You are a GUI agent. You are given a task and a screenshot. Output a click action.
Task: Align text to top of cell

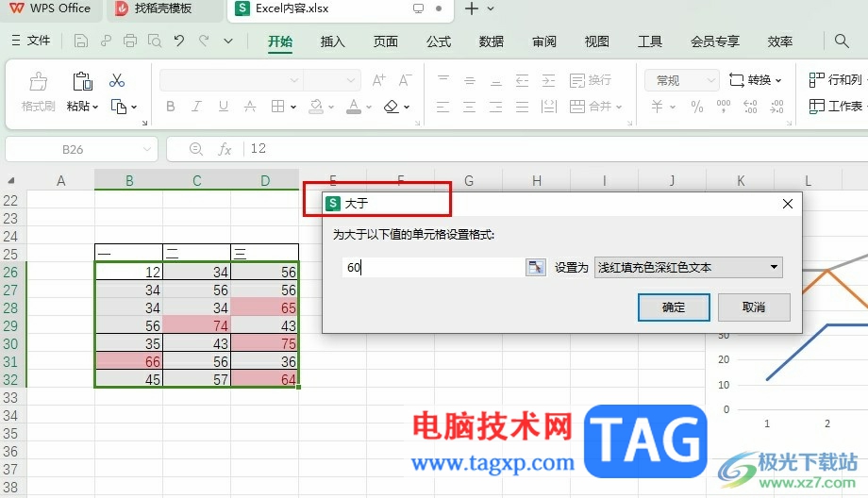click(442, 81)
